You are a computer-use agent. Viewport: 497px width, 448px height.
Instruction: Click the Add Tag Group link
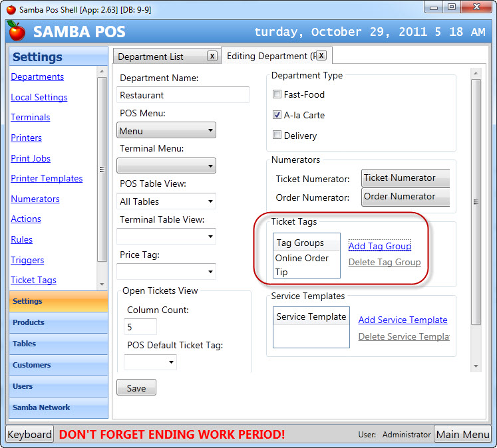(x=380, y=246)
